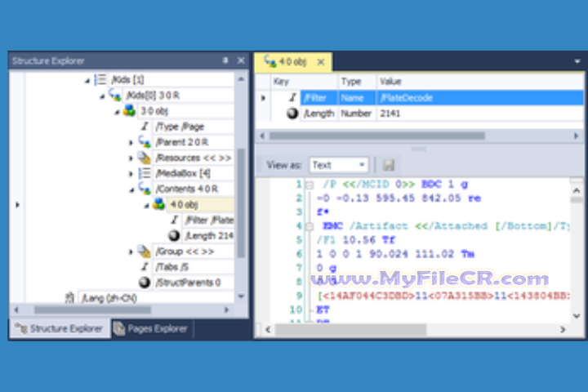Click the 4 0 obj object icon in tree
The height and width of the screenshot is (392, 588).
(x=158, y=203)
